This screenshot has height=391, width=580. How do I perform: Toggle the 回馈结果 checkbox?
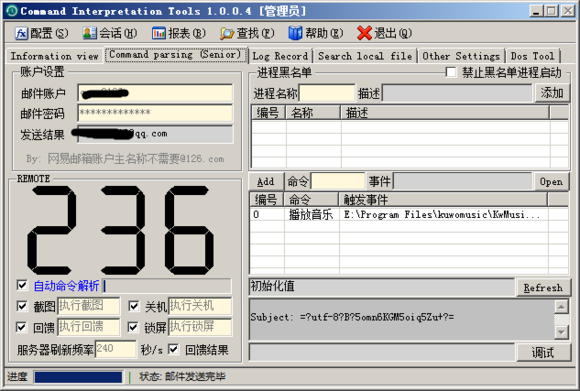point(173,349)
